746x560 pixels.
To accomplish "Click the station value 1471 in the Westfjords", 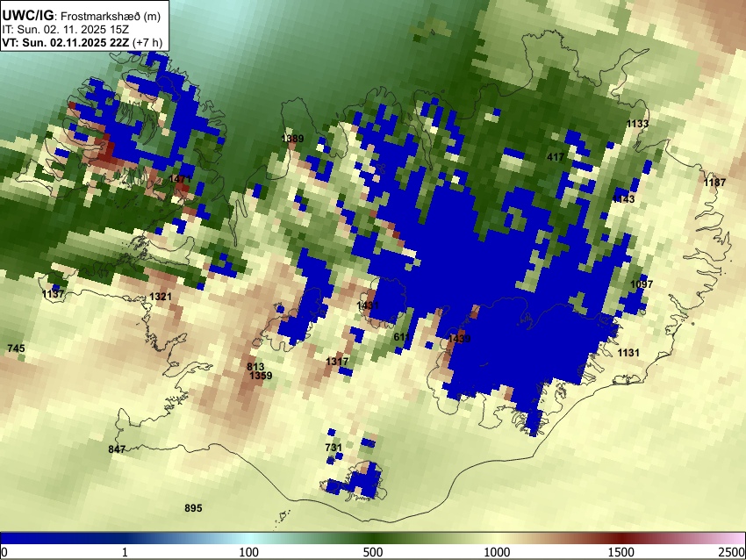I will coord(180,179).
